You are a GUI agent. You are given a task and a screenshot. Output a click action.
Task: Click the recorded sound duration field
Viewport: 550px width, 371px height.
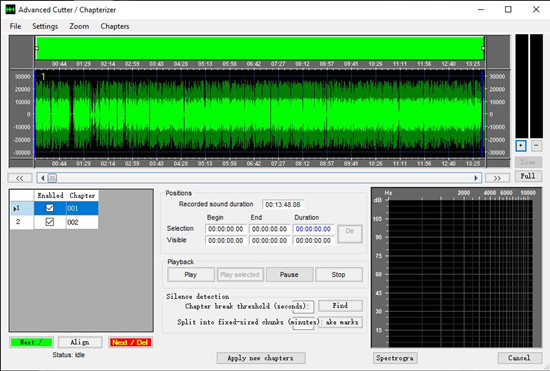pos(283,204)
